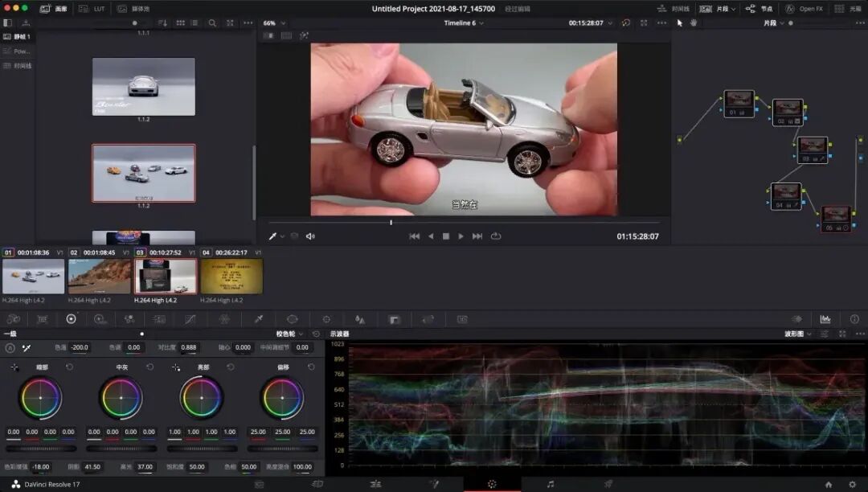Screen dimensions: 868x492
Task: Open the Curves palette icon
Action: point(190,319)
